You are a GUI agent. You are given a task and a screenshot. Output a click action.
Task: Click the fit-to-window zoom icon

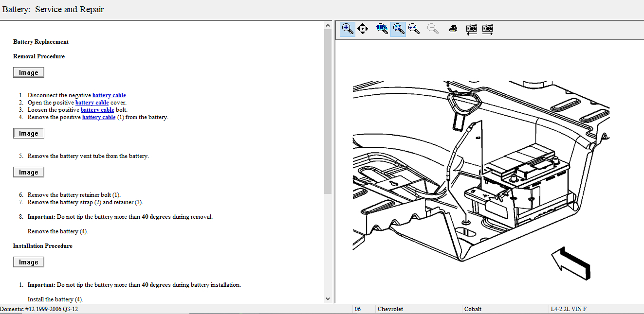[x=398, y=29]
